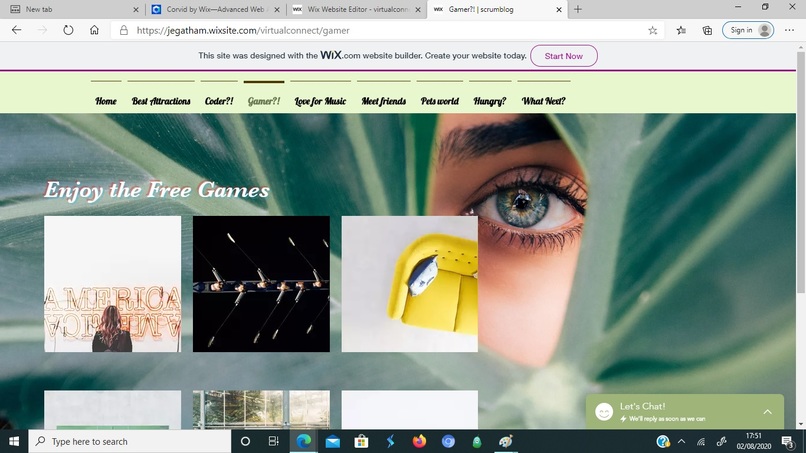806x453 pixels.
Task: Expand the Let's Chat widget chevron
Action: pyautogui.click(x=767, y=412)
